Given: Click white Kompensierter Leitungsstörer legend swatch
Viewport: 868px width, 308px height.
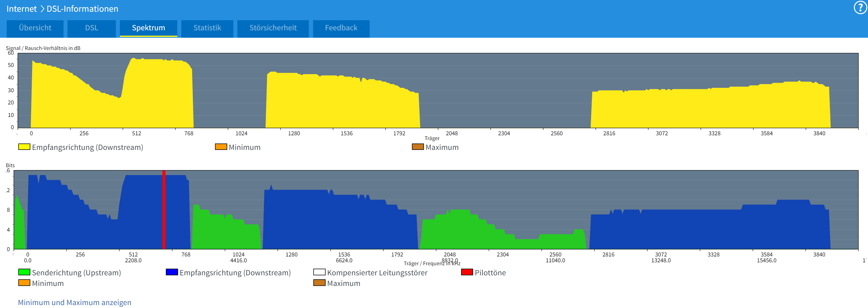Looking at the screenshot, I should pyautogui.click(x=319, y=272).
